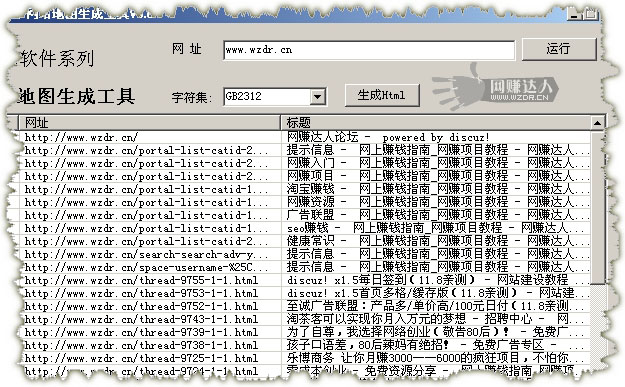Focus the 网址 URL input field
The height and width of the screenshot is (387, 625).
click(369, 50)
